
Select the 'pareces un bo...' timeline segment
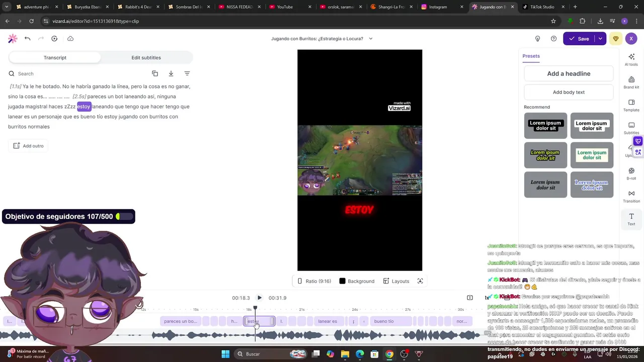(181, 321)
